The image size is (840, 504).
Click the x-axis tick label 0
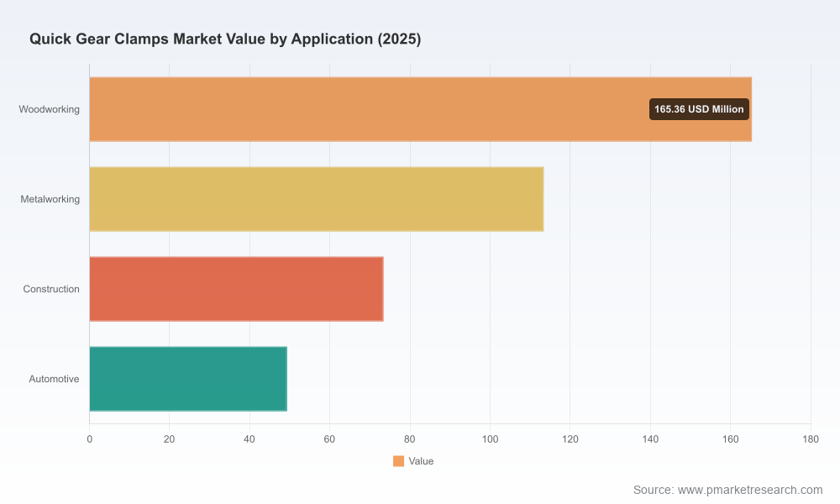pyautogui.click(x=90, y=439)
